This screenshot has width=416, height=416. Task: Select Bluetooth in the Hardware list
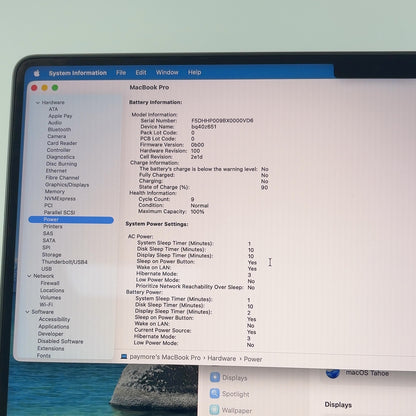tap(59, 129)
